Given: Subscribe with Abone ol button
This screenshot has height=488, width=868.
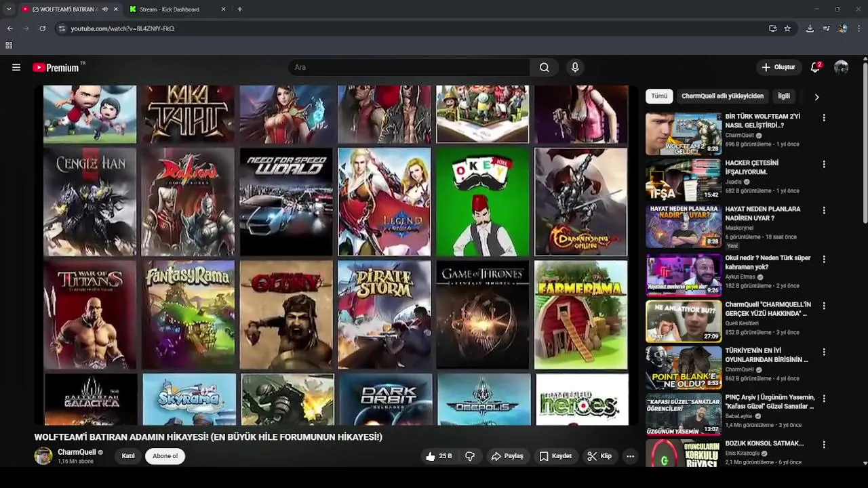Looking at the screenshot, I should tap(165, 456).
